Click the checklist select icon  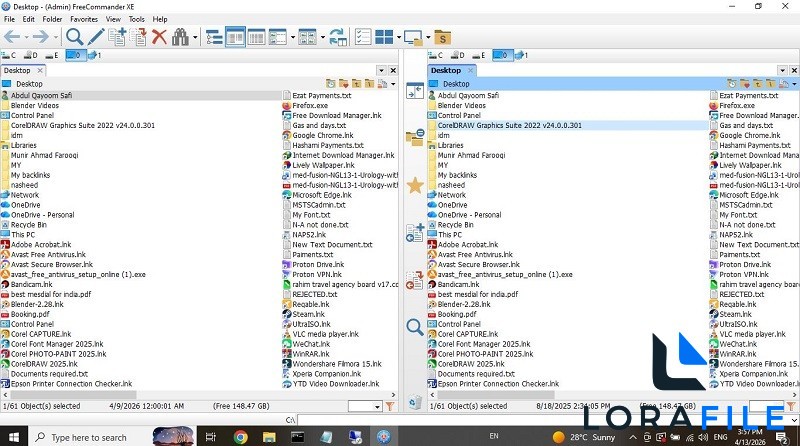pyautogui.click(x=363, y=37)
